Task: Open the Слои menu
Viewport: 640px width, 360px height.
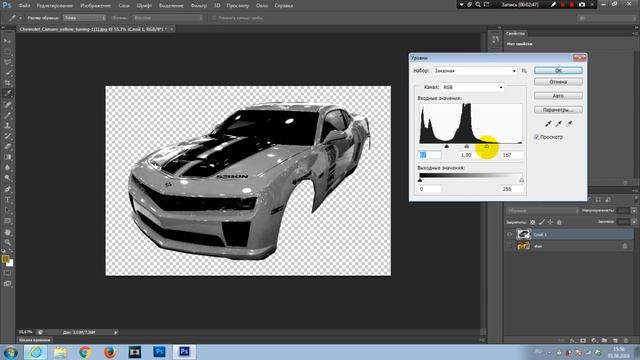Action: point(124,6)
